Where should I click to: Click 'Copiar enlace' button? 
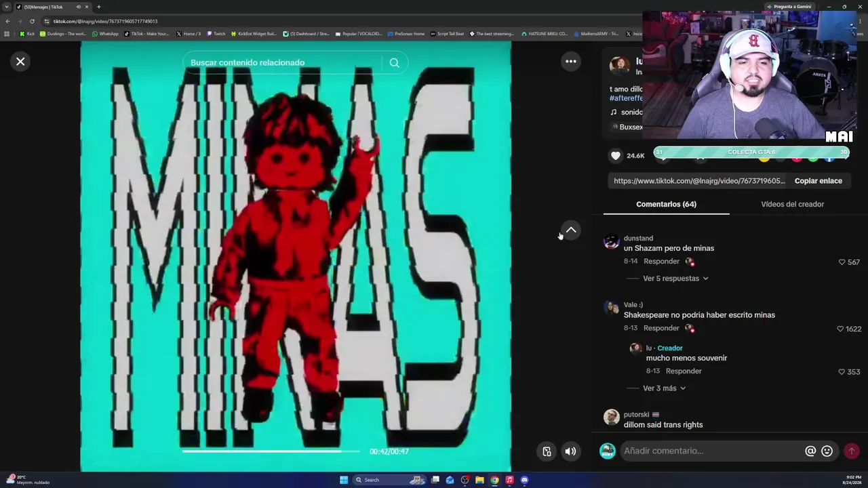point(818,181)
